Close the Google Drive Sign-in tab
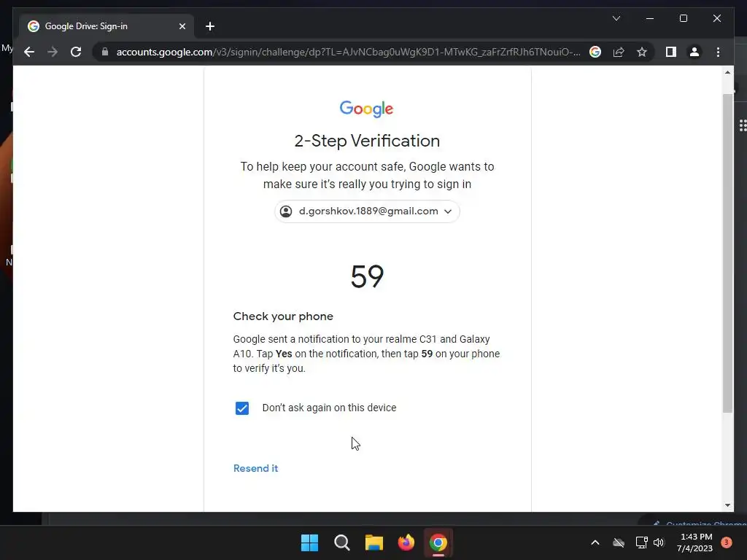The width and height of the screenshot is (747, 560). coord(182,26)
